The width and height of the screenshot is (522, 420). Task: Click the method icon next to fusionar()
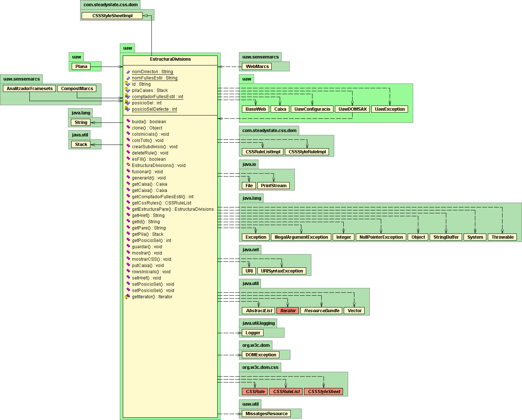(x=128, y=171)
